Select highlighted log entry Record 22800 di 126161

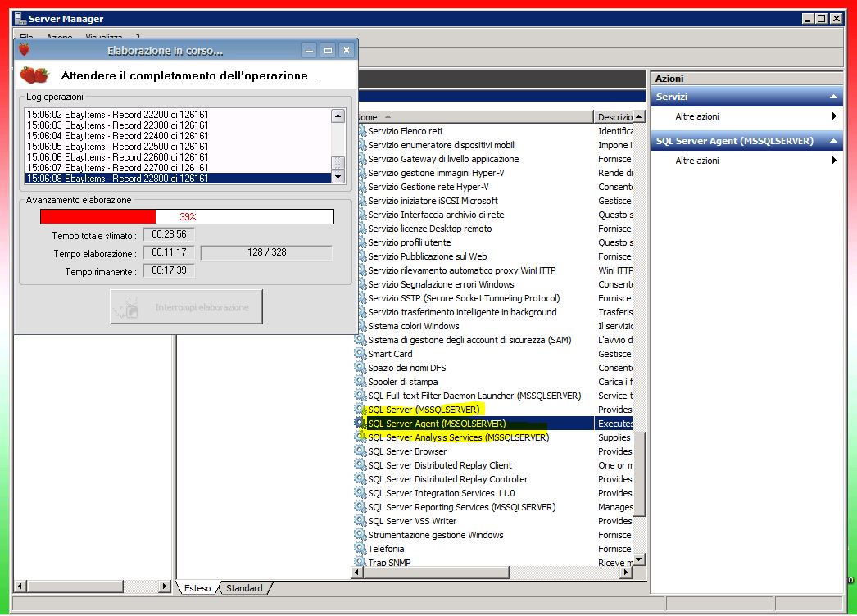tap(178, 179)
